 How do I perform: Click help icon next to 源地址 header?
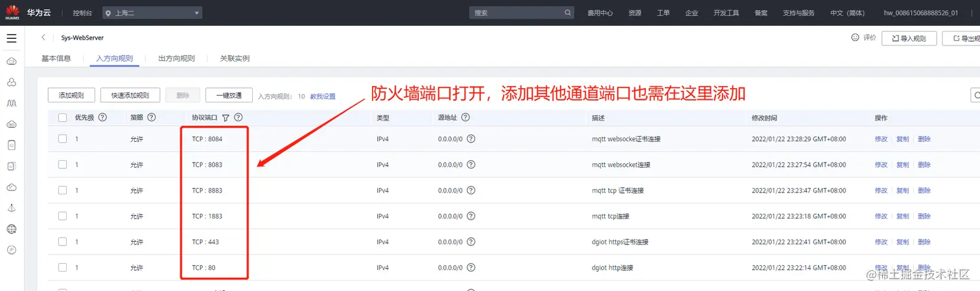465,117
